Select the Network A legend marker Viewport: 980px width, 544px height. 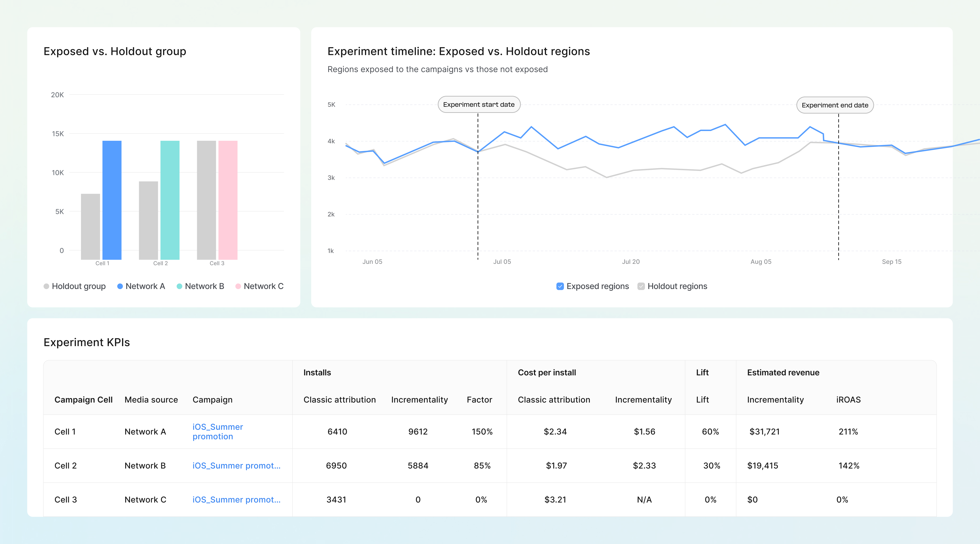click(120, 286)
